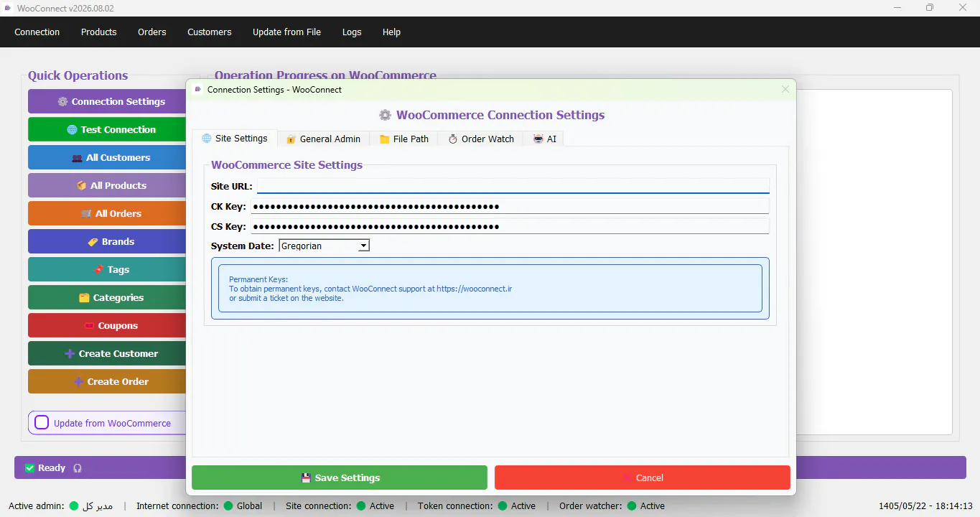Click the Quick Operations heading

[78, 75]
